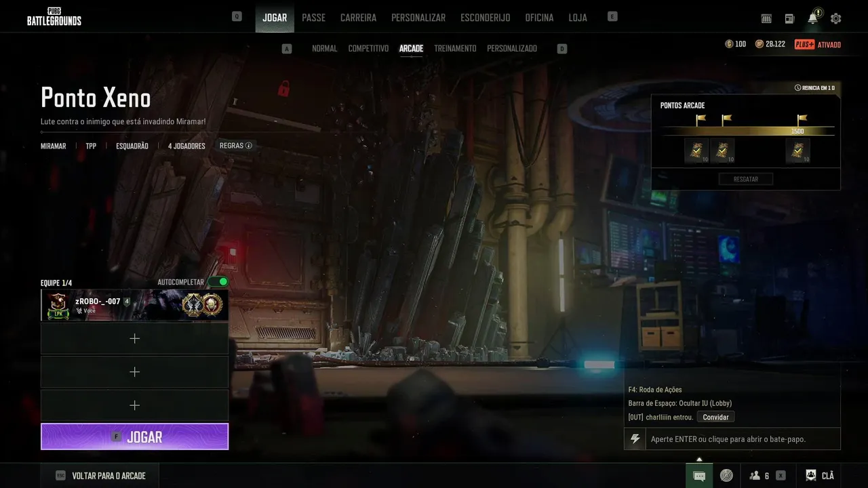This screenshot has width=868, height=488.
Task: Select the second arcade reward crate
Action: point(722,150)
